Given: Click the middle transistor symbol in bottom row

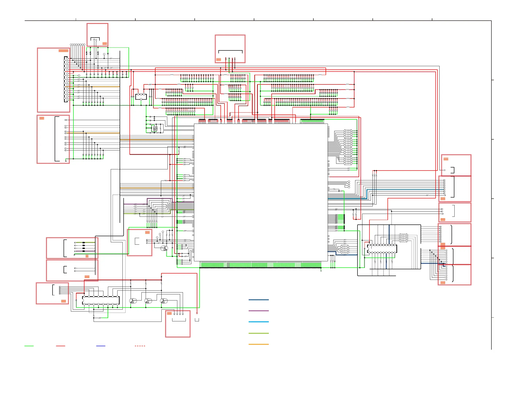Looking at the screenshot, I should pos(148,301).
